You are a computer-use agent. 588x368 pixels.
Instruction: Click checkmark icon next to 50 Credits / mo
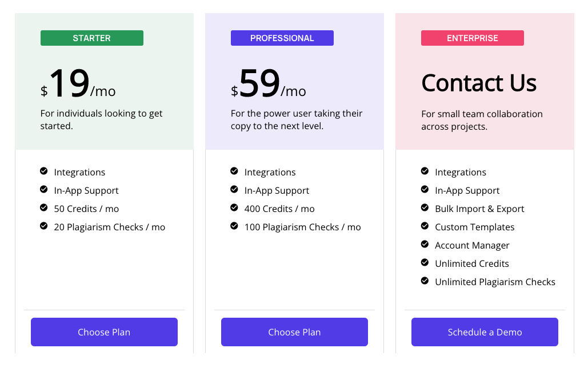44,208
